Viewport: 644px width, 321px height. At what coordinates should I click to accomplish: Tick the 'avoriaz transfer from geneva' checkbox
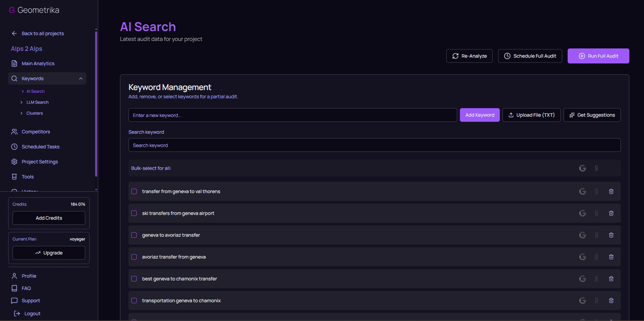tap(134, 257)
